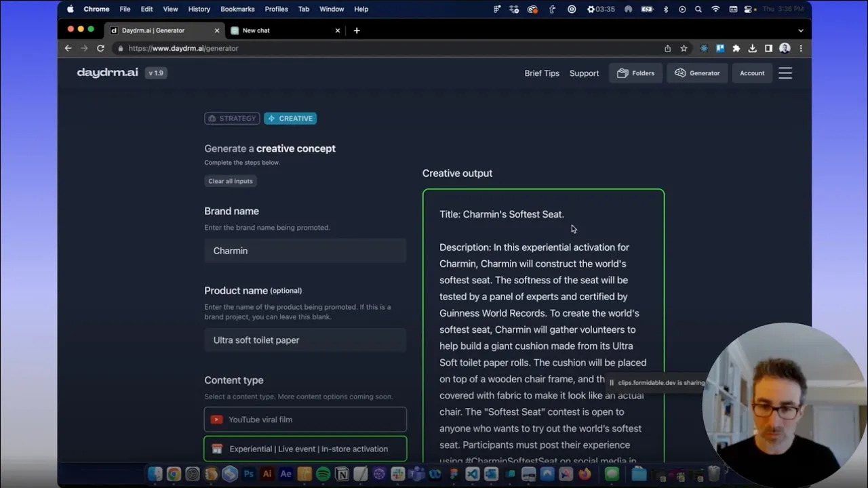Switch to the STRATEGY mode pill
Screen dimensions: 868x488
click(232, 119)
